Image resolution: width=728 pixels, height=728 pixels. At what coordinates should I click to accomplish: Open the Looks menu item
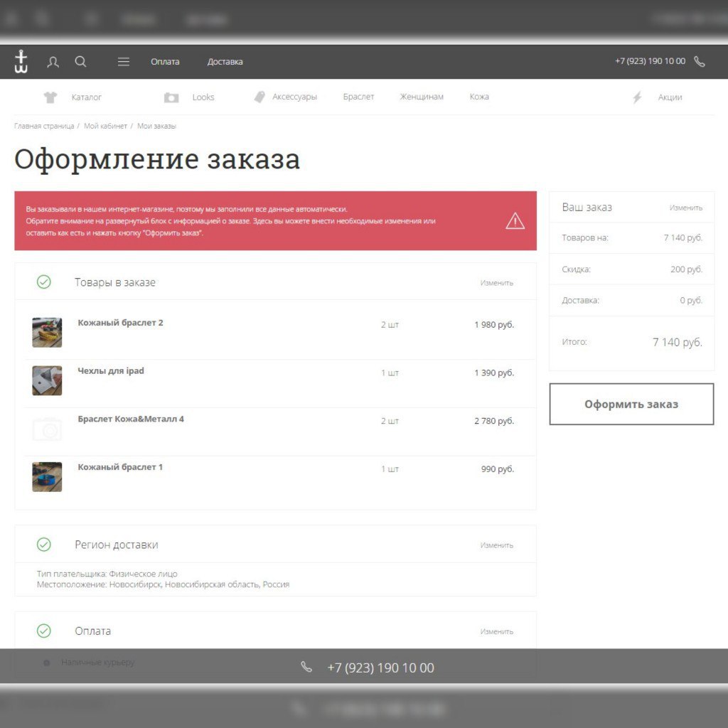point(203,97)
